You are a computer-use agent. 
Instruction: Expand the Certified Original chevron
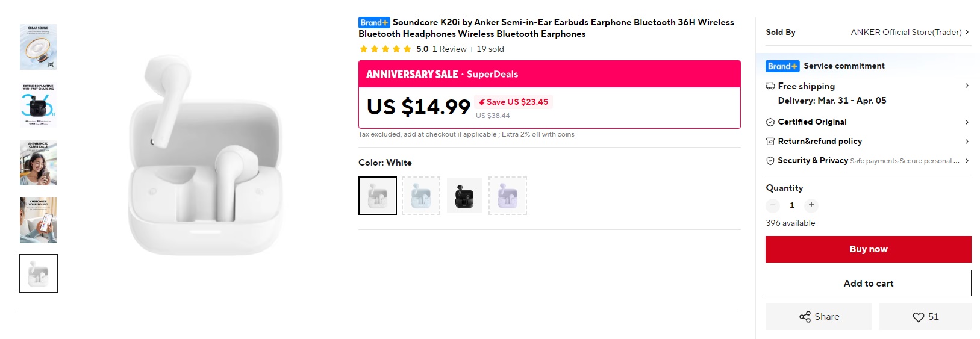[x=967, y=122]
